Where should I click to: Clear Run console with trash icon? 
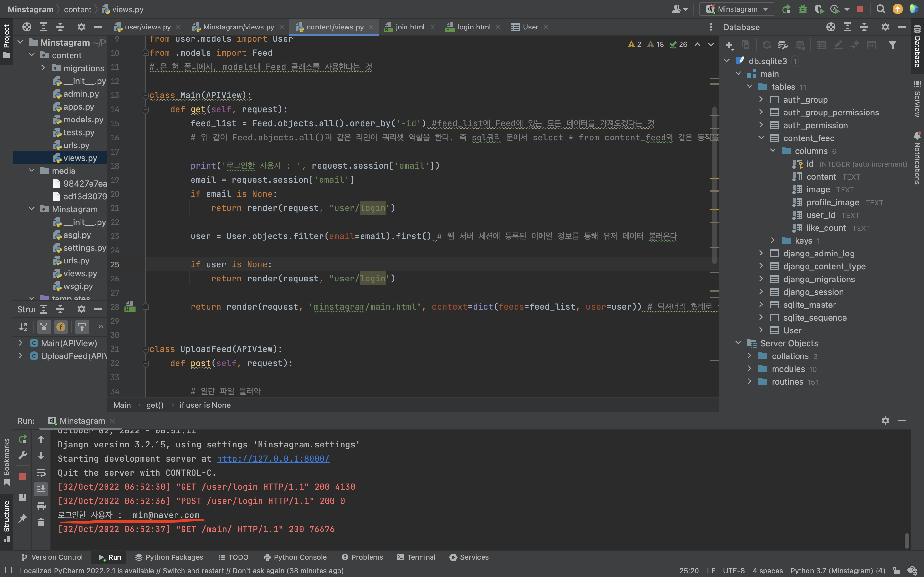(41, 522)
